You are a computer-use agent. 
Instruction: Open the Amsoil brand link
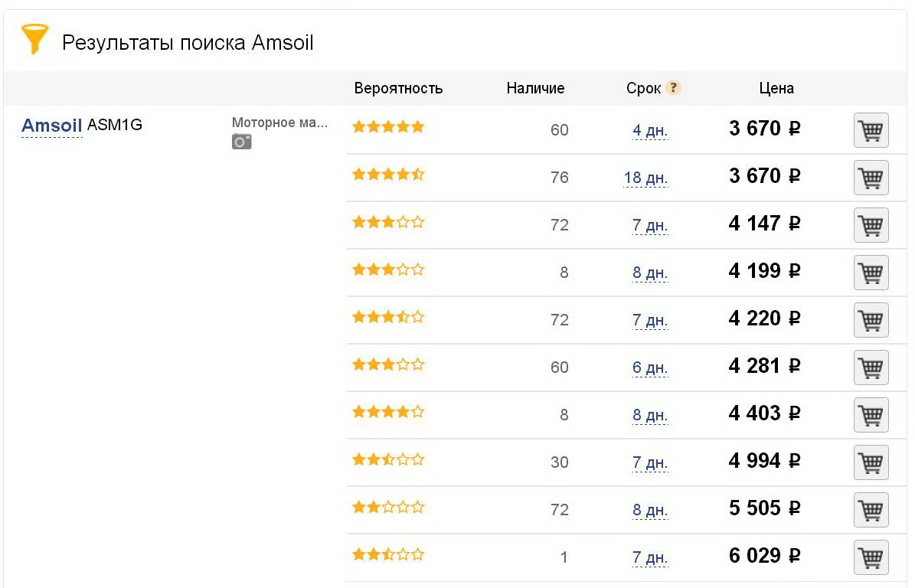click(x=51, y=126)
